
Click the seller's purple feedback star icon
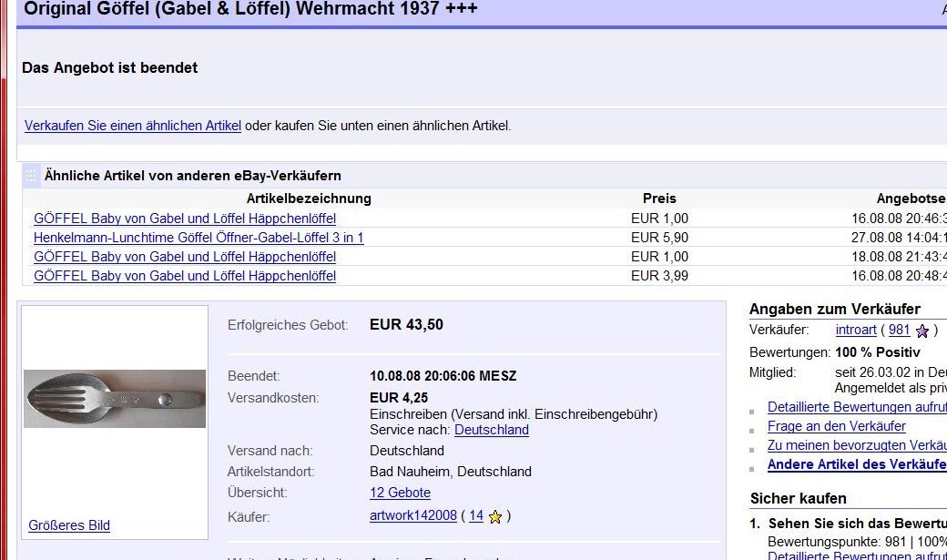tap(922, 331)
